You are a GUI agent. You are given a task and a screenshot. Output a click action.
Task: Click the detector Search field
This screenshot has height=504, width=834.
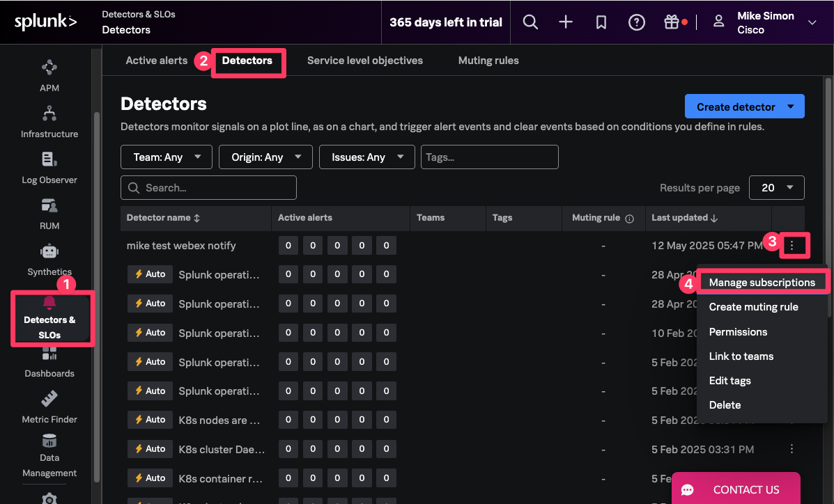[209, 188]
